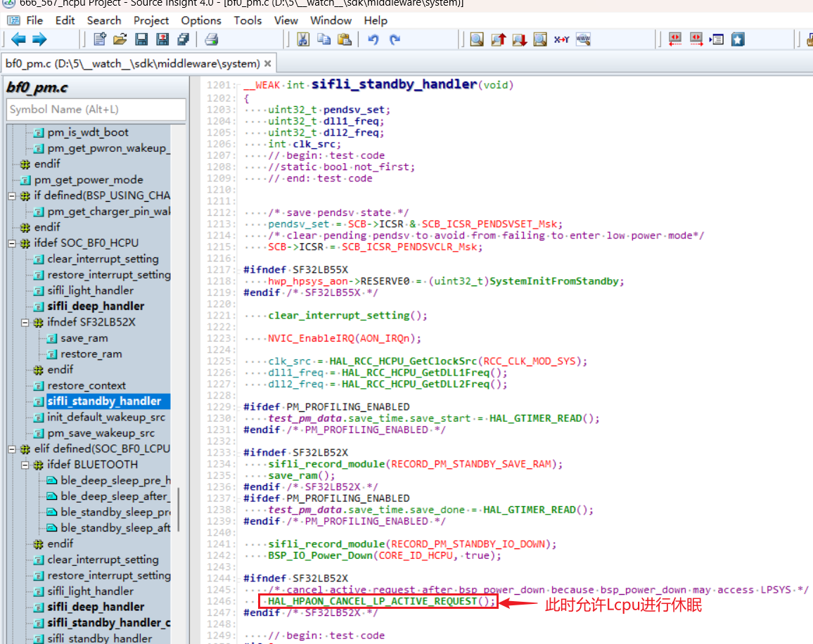Click the Search Backward red up-arrow icon

click(x=498, y=39)
